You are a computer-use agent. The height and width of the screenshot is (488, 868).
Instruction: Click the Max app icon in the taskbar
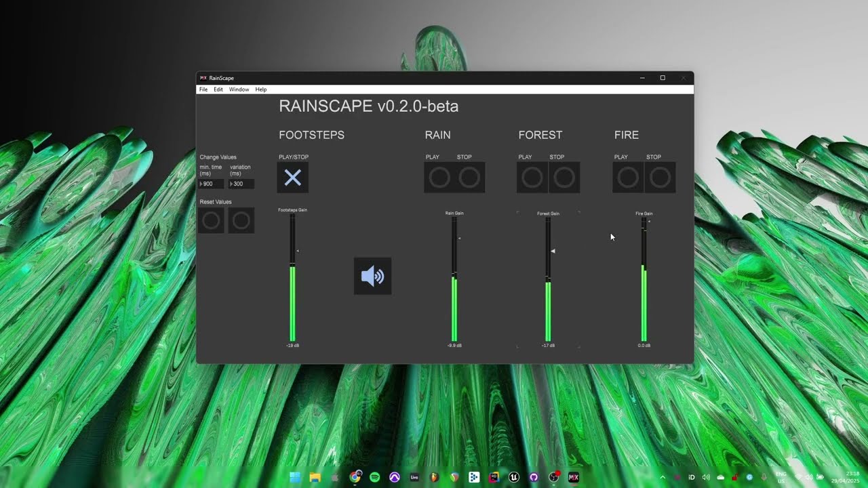(x=574, y=477)
